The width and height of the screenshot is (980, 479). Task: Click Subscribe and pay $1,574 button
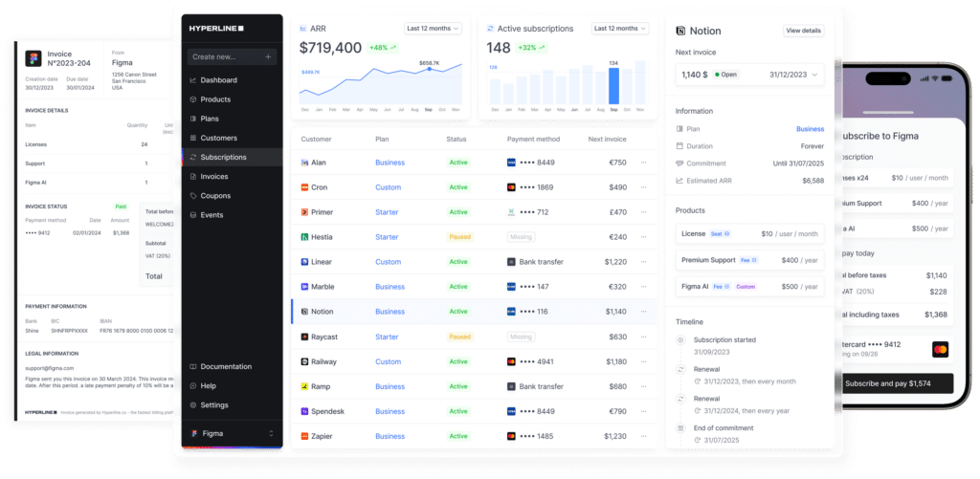coord(898,383)
